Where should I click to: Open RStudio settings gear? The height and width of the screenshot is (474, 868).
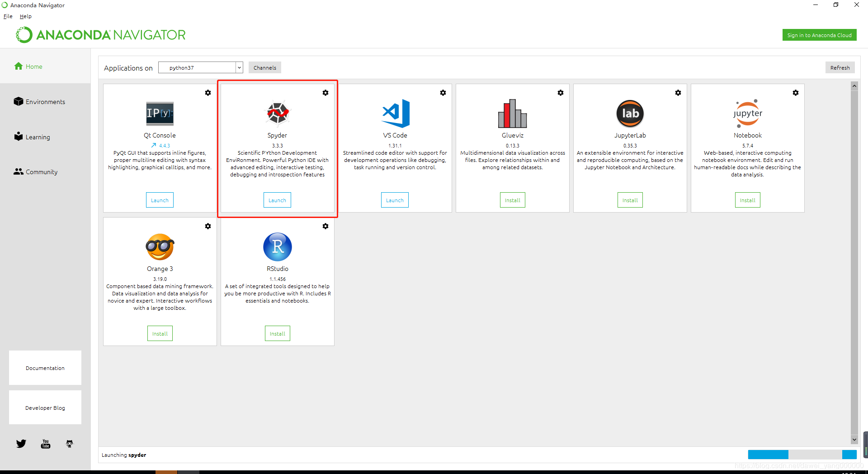tap(325, 226)
